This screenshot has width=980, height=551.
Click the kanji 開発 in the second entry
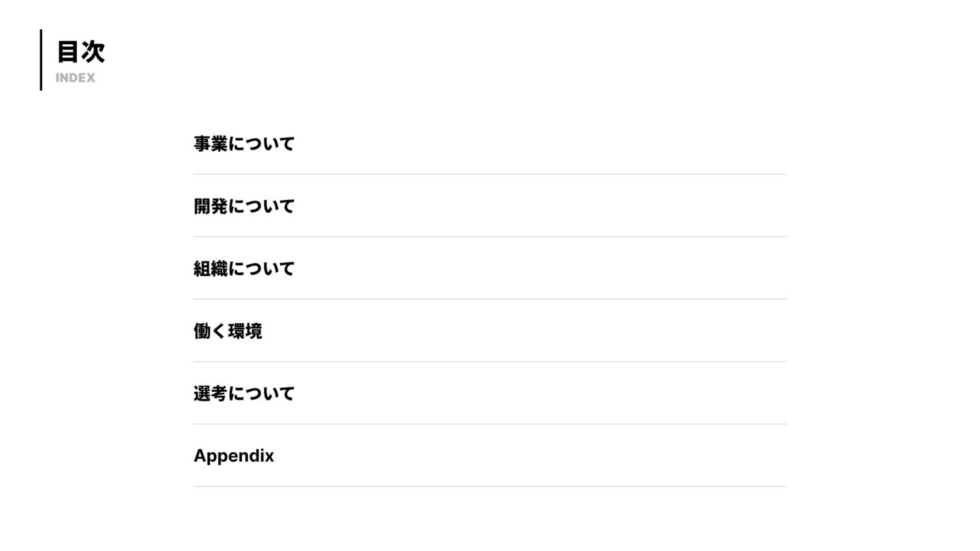point(210,207)
